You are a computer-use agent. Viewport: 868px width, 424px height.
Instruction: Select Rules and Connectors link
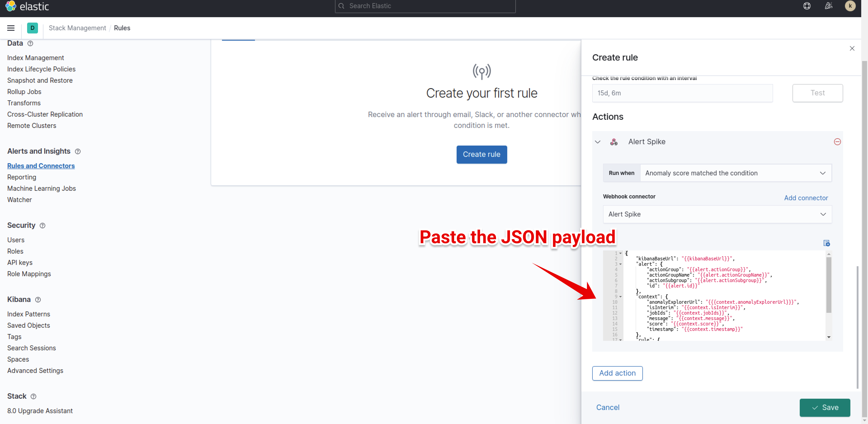point(41,166)
